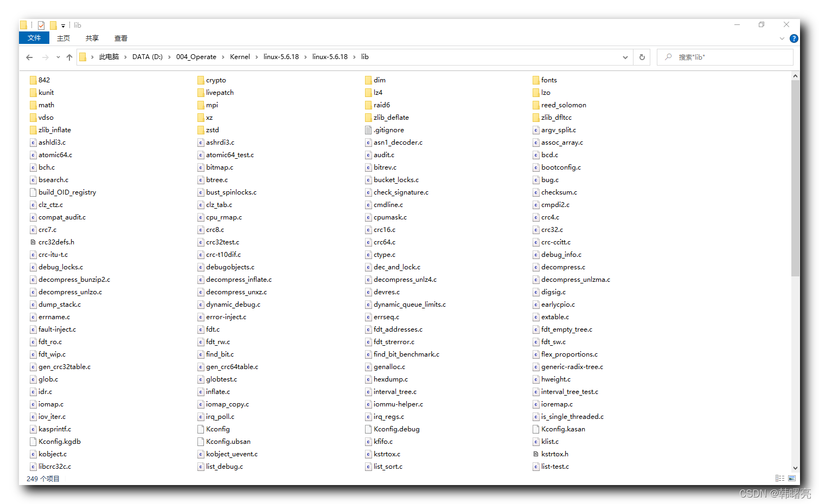819x504 pixels.
Task: Click the Back navigation arrow
Action: click(x=29, y=57)
